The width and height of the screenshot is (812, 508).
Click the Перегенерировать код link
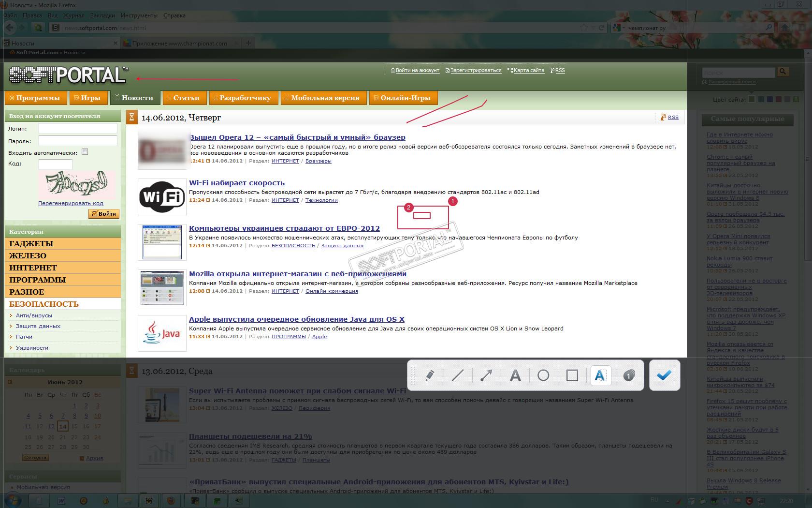[x=71, y=203]
